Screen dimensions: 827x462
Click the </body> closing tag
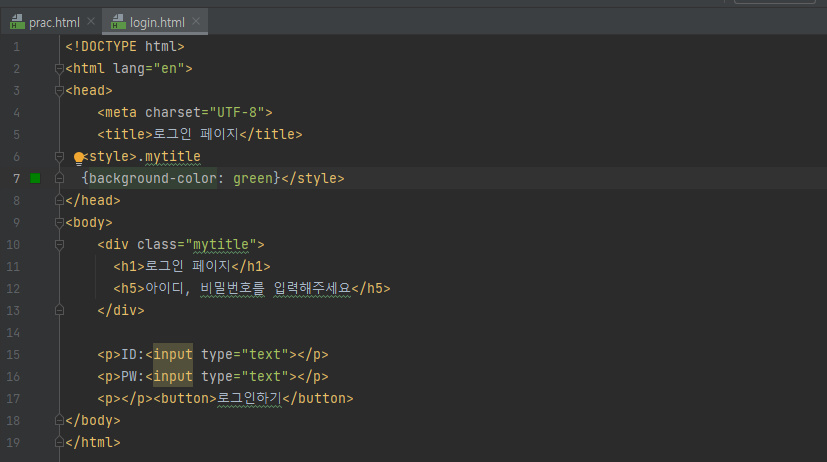[x=93, y=420]
